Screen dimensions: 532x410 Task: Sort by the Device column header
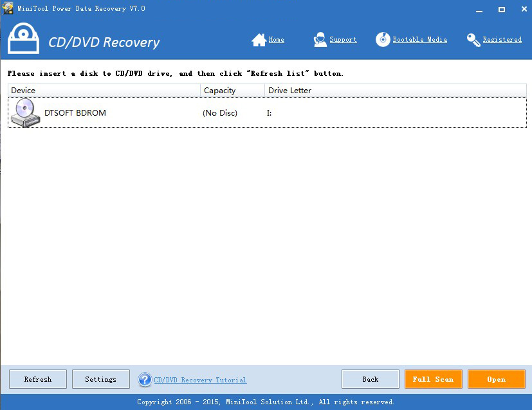[x=104, y=91]
